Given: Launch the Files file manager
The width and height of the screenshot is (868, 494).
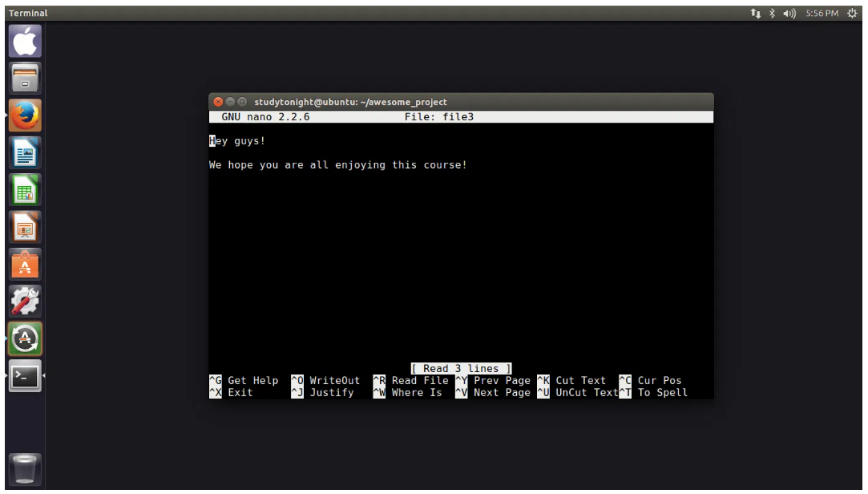Looking at the screenshot, I should point(24,78).
